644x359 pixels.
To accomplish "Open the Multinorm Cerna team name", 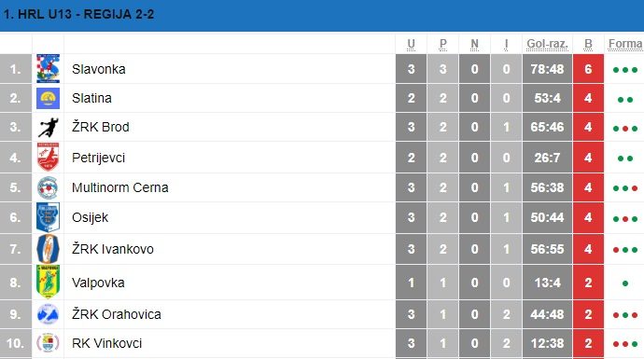I will [119, 187].
